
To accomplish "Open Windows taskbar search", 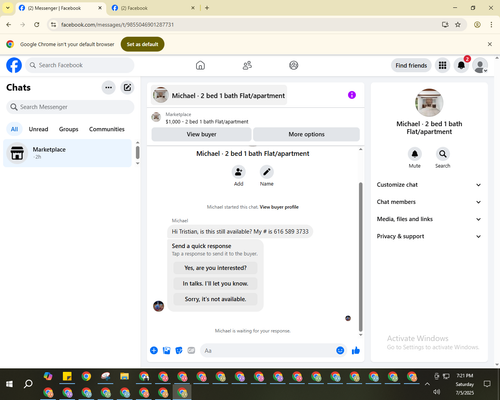I will [x=28, y=384].
